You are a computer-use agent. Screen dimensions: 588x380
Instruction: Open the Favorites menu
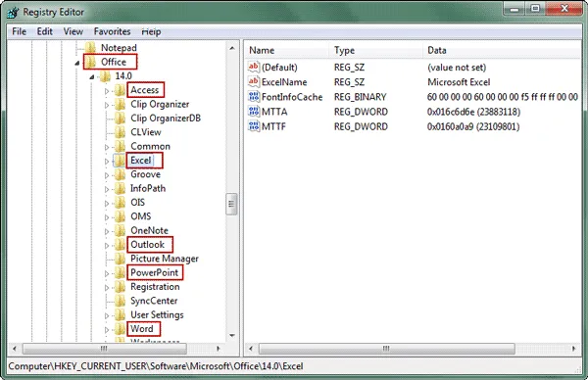tap(112, 31)
